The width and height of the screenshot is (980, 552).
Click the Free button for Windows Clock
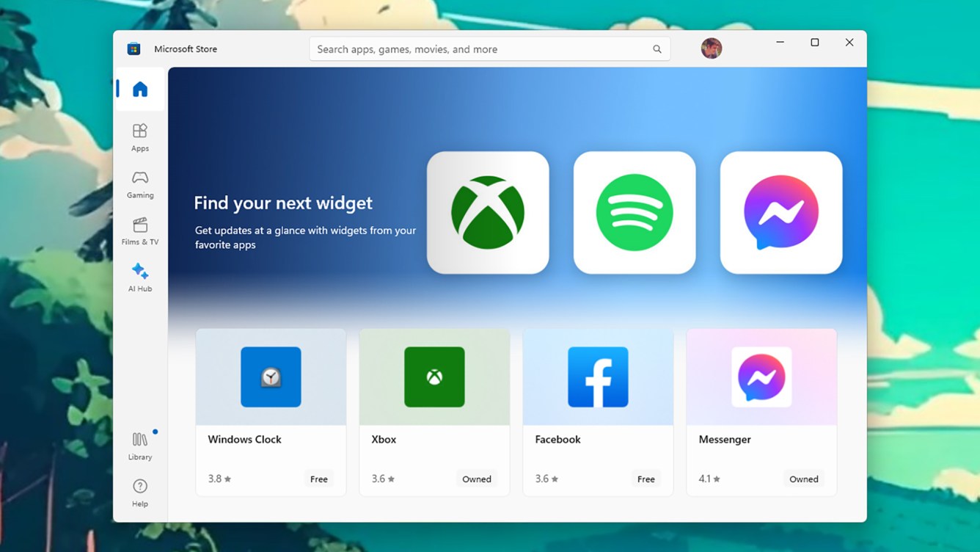pyautogui.click(x=318, y=479)
